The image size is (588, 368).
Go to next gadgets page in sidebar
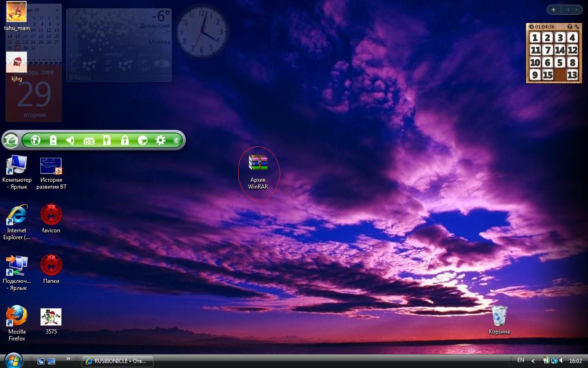[578, 10]
